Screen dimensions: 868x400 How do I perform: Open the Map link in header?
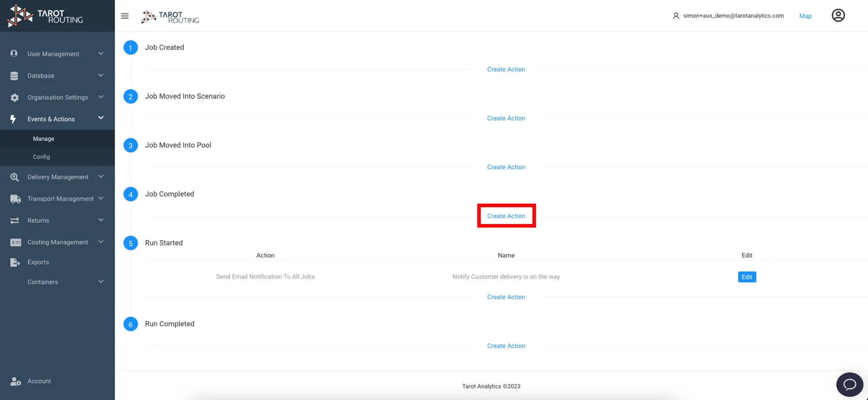[x=806, y=16]
